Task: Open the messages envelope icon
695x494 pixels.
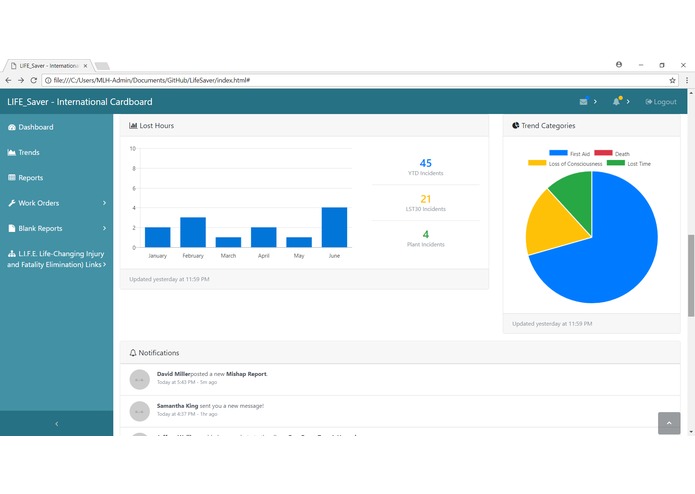Action: 584,102
